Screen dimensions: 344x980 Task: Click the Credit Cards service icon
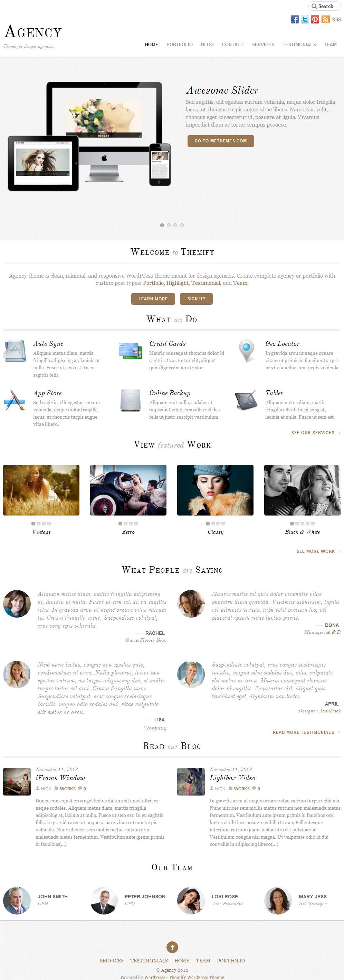point(130,351)
